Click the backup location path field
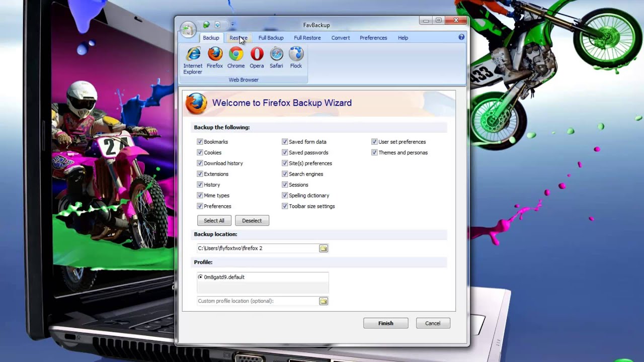The width and height of the screenshot is (644, 362). click(257, 248)
